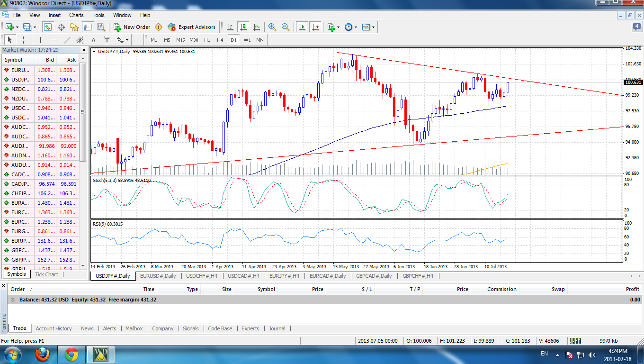Switch to the M15 timeframe

[x=180, y=40]
